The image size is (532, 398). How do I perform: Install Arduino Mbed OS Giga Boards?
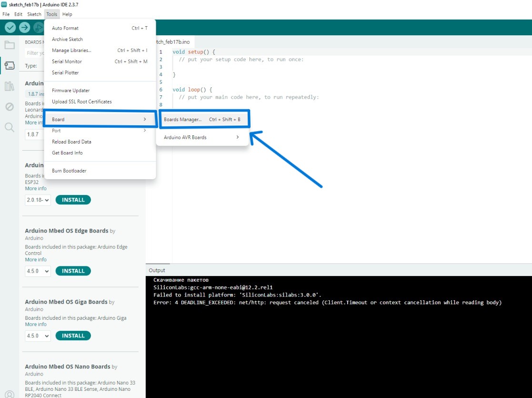pos(73,336)
